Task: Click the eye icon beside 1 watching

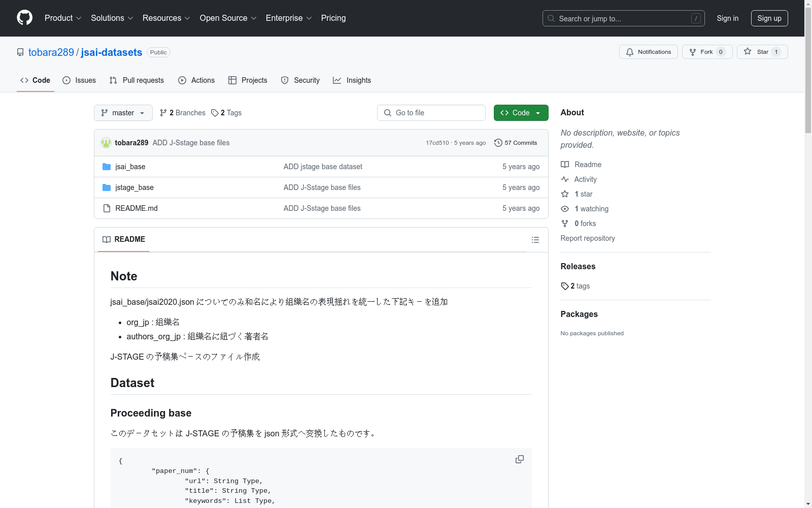Action: pos(565,209)
